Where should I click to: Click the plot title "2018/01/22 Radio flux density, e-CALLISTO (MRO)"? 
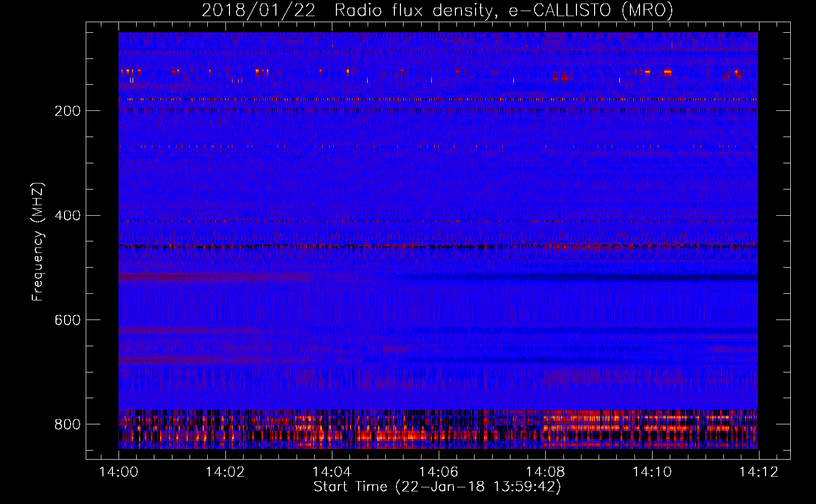coord(437,10)
